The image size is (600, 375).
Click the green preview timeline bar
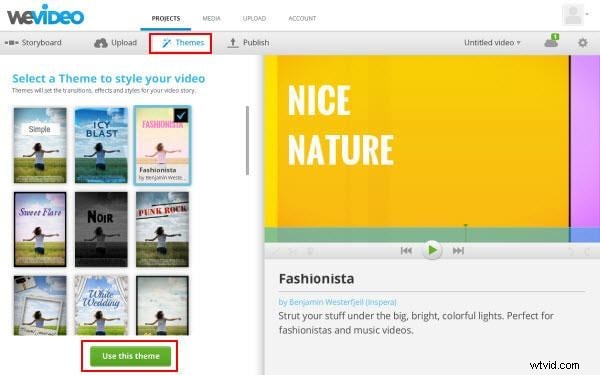[x=417, y=235]
